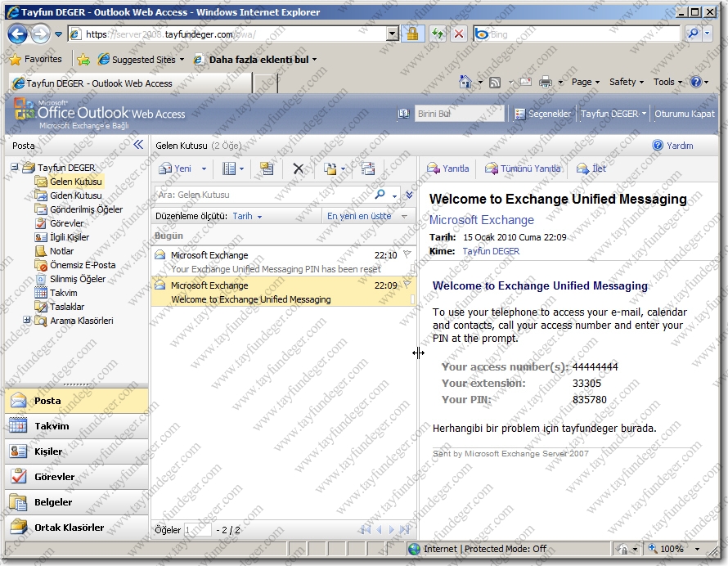728x566 pixels.
Task: Click the browser Help question mark icon
Action: 695,82
